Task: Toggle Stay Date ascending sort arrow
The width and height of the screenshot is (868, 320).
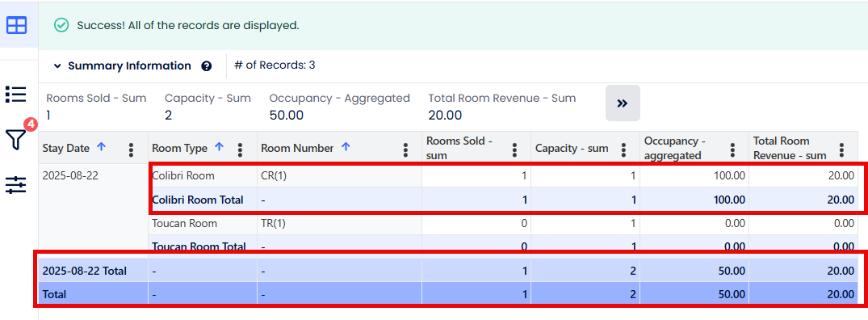Action: (x=101, y=147)
